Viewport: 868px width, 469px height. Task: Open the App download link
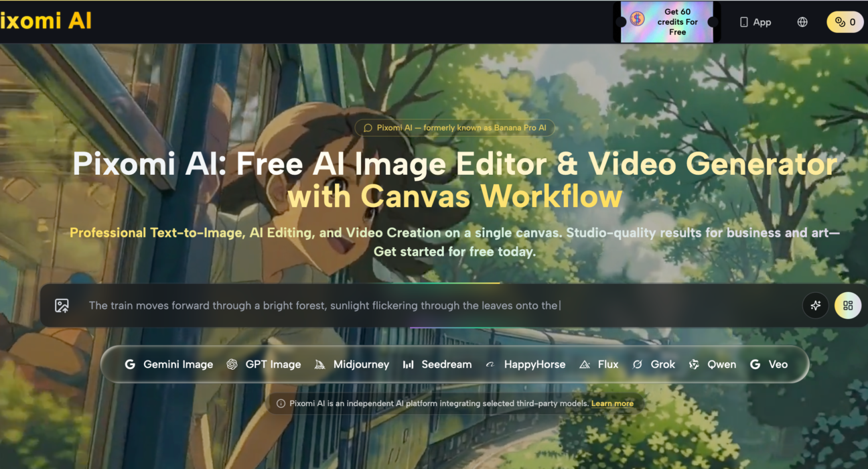click(x=755, y=22)
